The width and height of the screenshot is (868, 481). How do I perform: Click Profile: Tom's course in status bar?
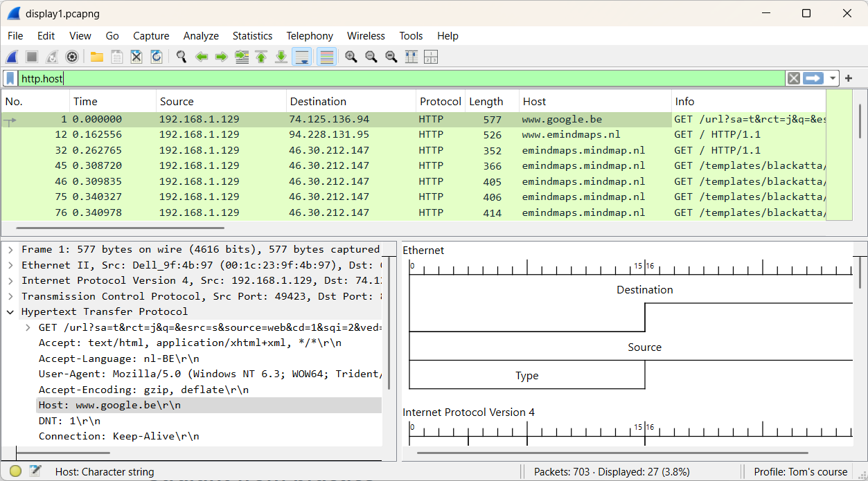pyautogui.click(x=800, y=472)
